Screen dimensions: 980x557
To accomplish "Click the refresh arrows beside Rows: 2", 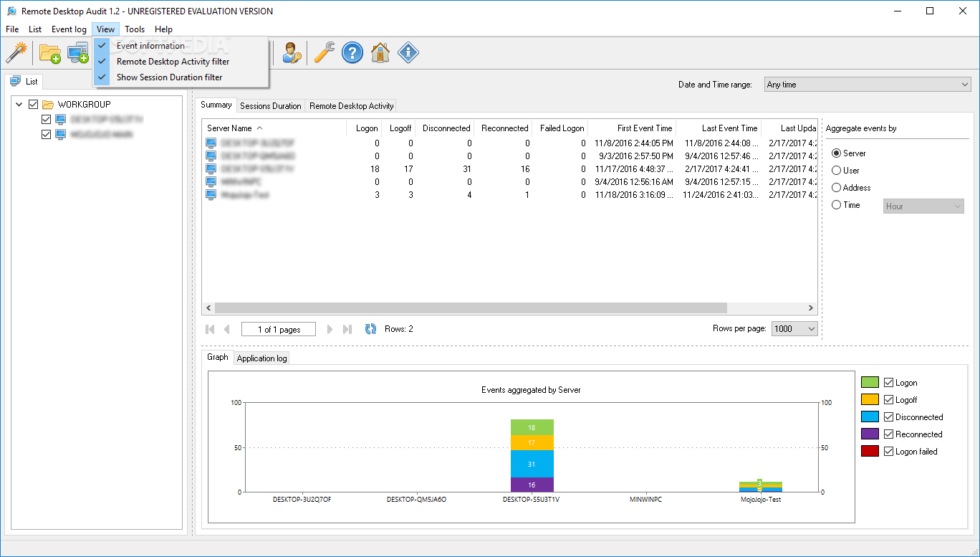I will 370,329.
